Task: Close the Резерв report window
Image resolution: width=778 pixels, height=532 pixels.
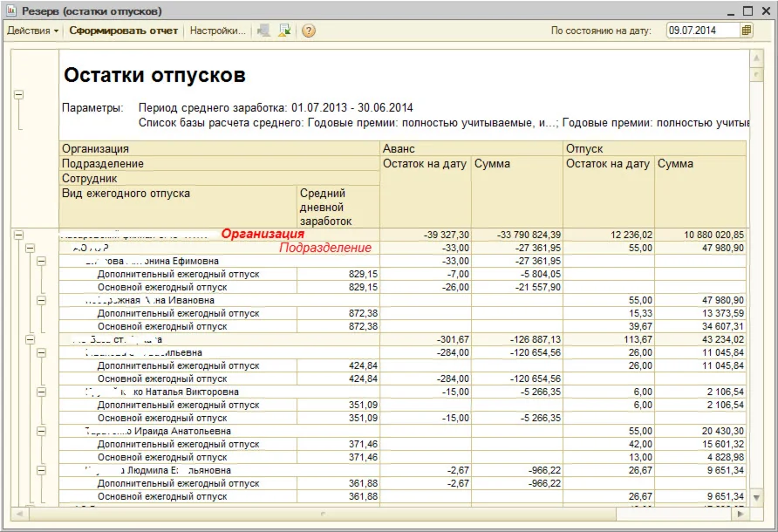Action: pos(766,11)
